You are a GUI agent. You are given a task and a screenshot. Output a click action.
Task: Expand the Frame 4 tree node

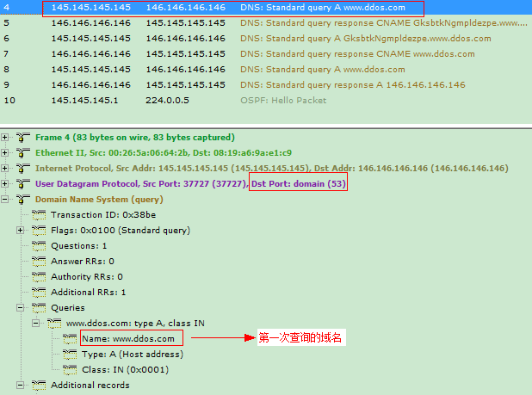pyautogui.click(x=7, y=138)
